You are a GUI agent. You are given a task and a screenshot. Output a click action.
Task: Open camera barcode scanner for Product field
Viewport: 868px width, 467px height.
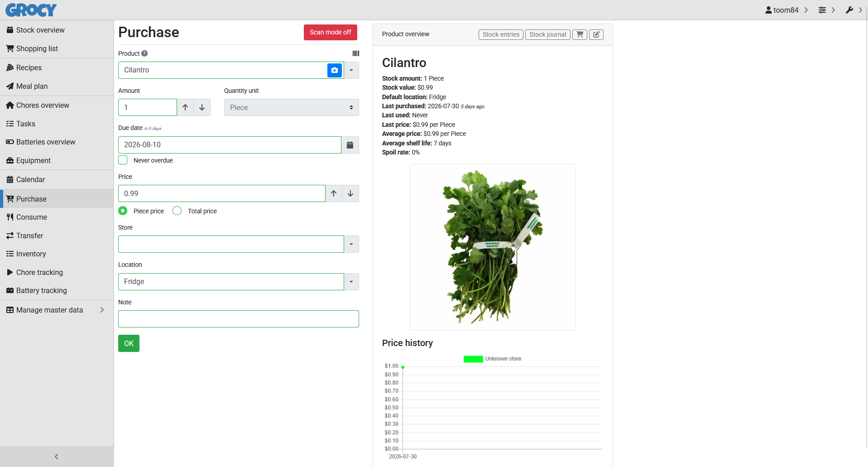pos(335,70)
